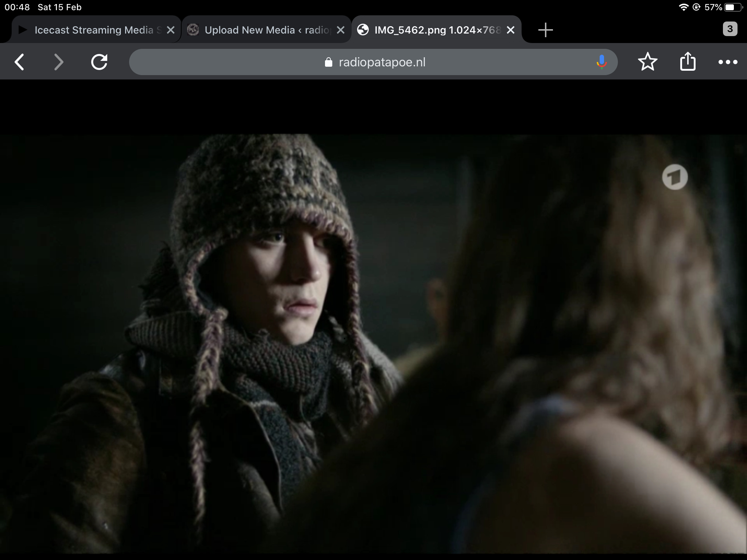The image size is (747, 560).
Task: Tap the Wi-Fi status icon
Action: coord(683,7)
